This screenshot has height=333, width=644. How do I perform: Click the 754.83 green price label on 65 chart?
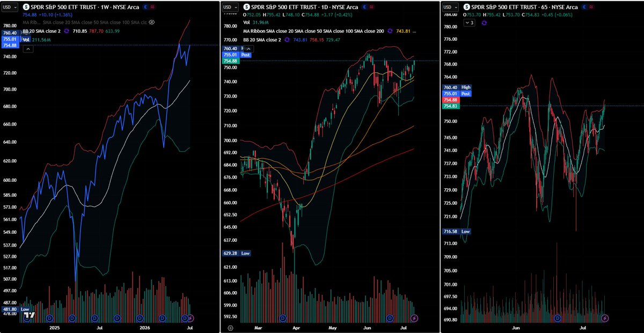450,106
